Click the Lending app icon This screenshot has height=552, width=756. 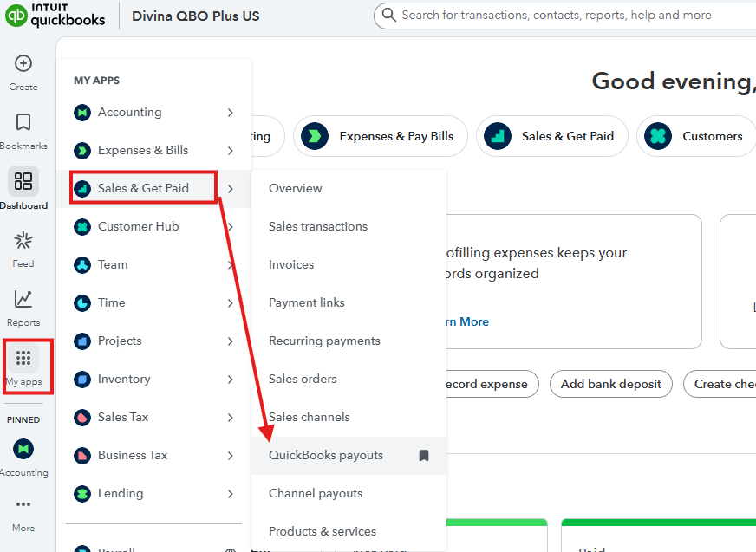click(x=82, y=493)
